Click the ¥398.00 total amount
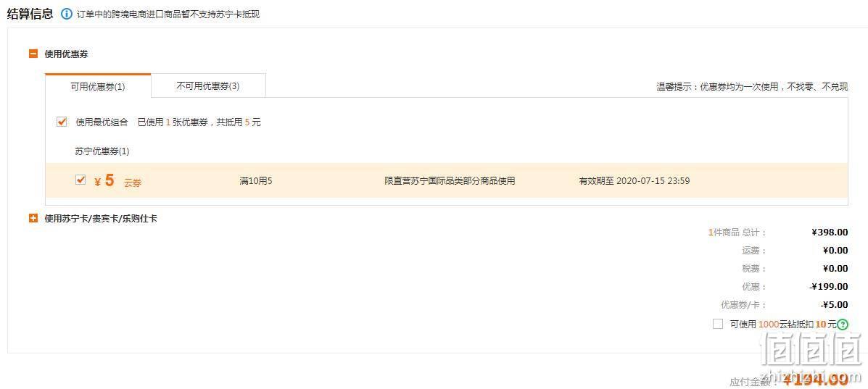Screen dimensions: 868x389 pyautogui.click(x=830, y=233)
